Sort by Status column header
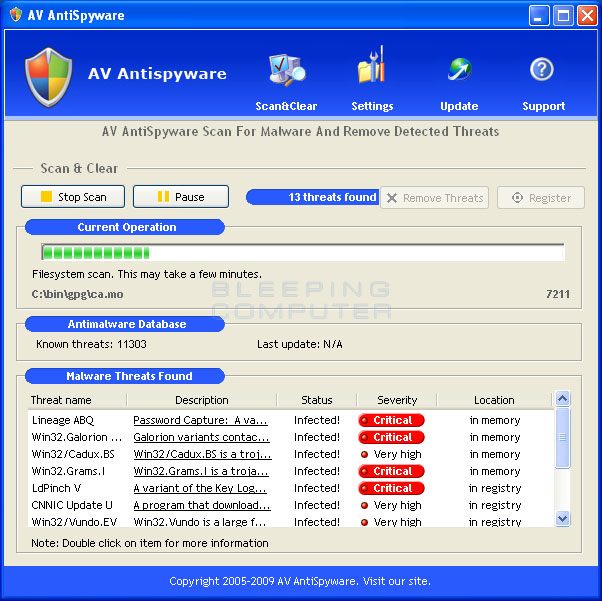 tap(317, 400)
